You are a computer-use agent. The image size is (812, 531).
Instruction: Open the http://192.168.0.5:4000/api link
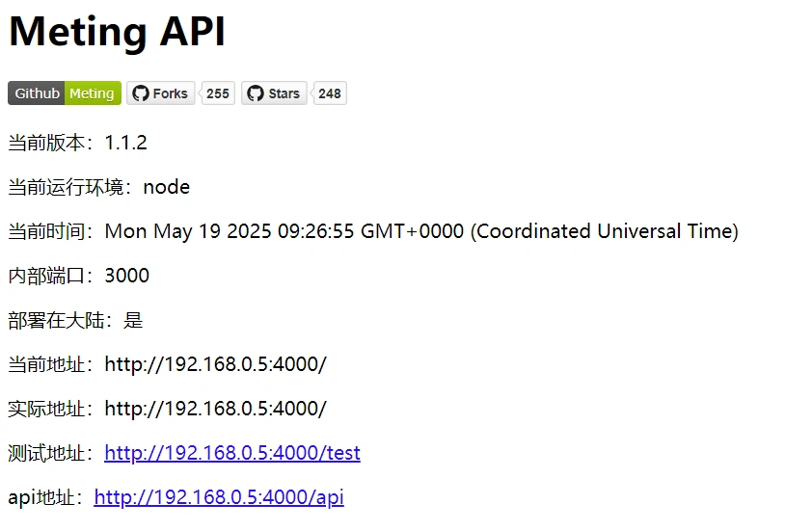[219, 497]
